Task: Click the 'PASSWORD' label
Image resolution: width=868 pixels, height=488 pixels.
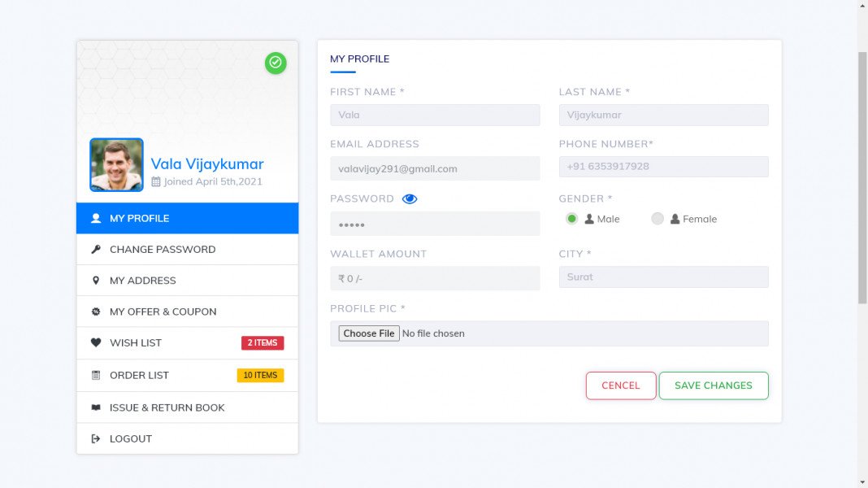Action: 362,198
